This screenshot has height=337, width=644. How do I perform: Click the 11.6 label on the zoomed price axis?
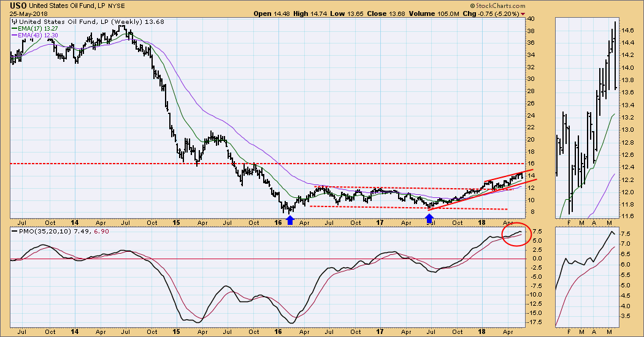(x=627, y=216)
